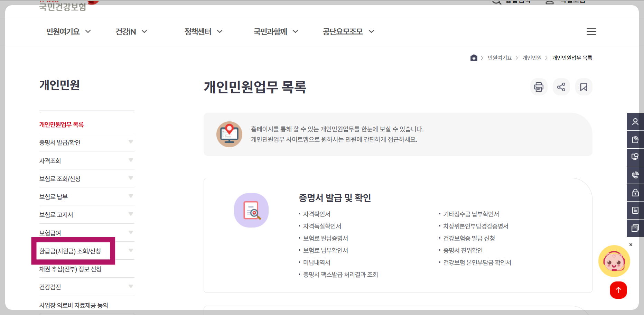
Task: Open the share icon button
Action: (x=561, y=87)
